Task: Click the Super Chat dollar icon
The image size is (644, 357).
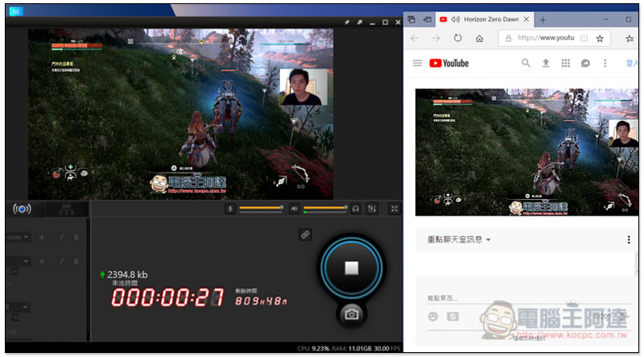Action: click(452, 316)
